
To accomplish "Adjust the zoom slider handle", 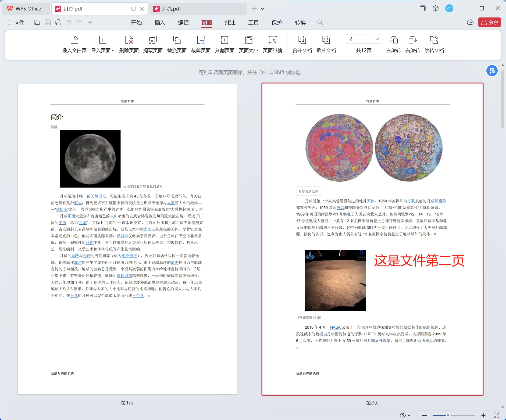I will coord(448,415).
